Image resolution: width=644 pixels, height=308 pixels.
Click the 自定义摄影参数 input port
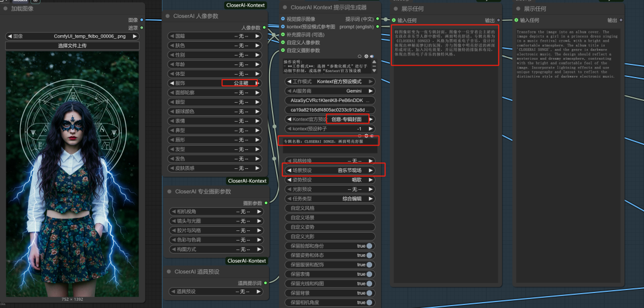[x=283, y=50]
